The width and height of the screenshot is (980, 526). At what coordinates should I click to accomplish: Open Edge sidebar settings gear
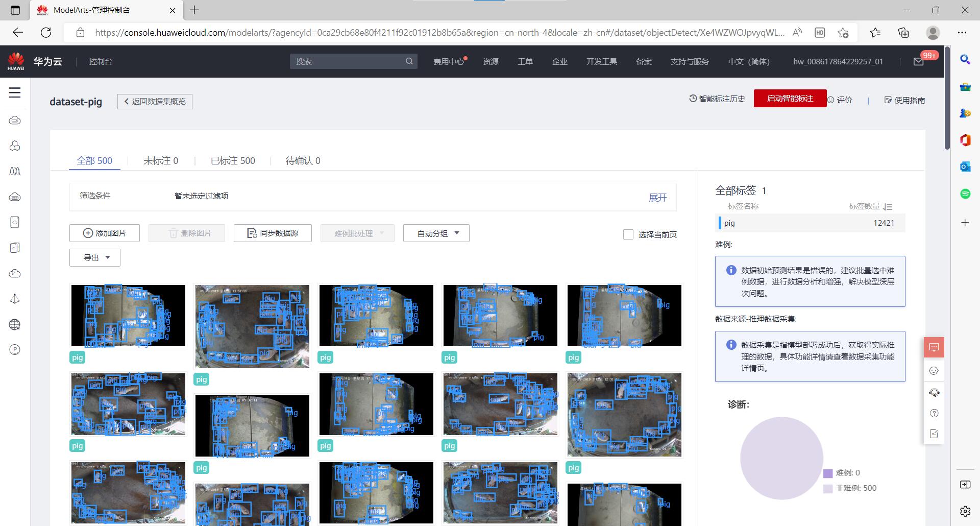click(x=965, y=511)
